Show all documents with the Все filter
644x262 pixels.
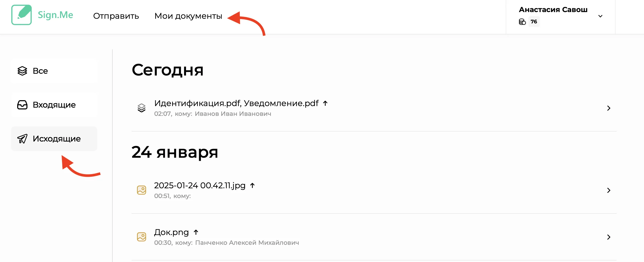click(x=54, y=71)
